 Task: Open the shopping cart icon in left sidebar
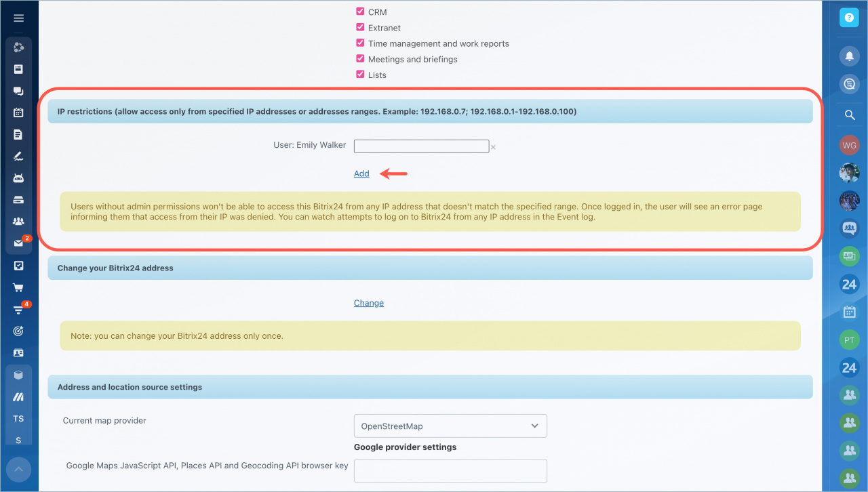(x=18, y=287)
